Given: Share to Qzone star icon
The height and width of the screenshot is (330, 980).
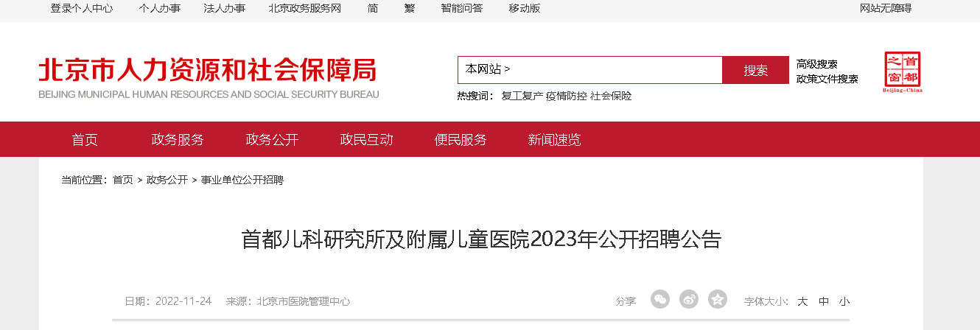Looking at the screenshot, I should click(x=718, y=299).
